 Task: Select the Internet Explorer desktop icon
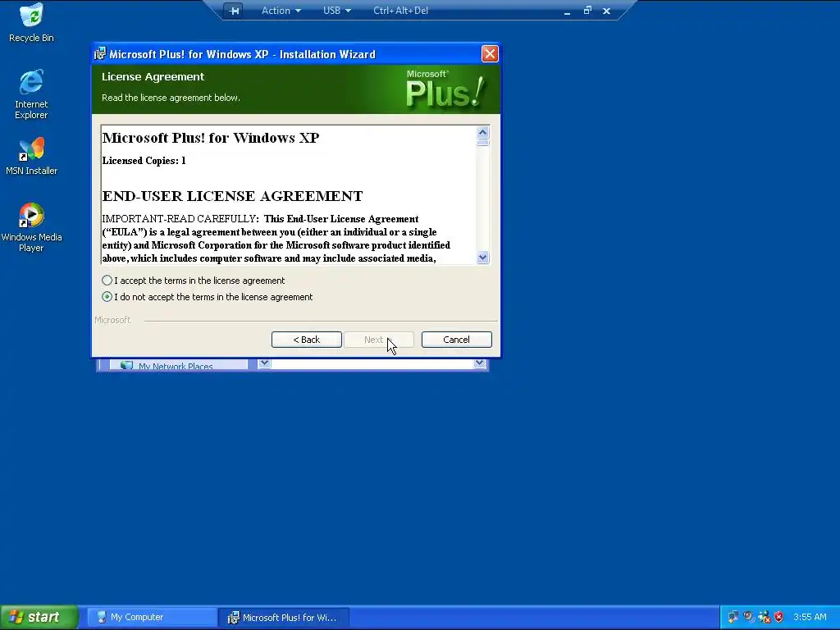point(31,94)
